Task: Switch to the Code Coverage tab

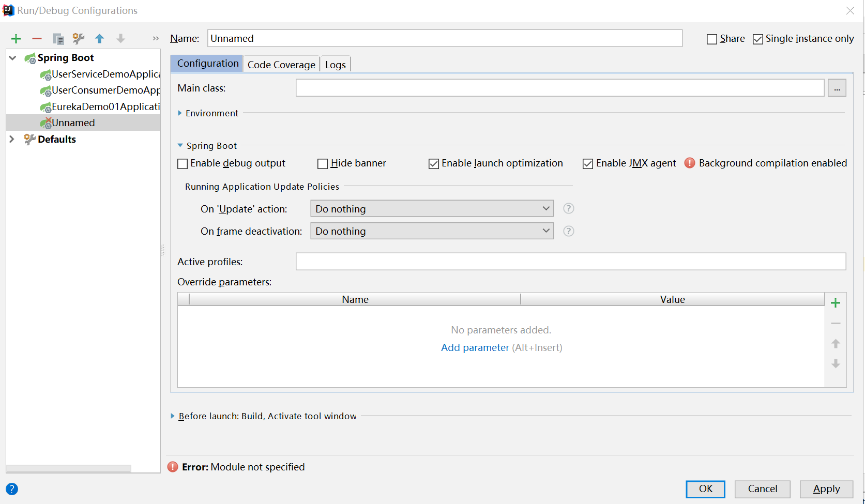Action: click(x=281, y=65)
